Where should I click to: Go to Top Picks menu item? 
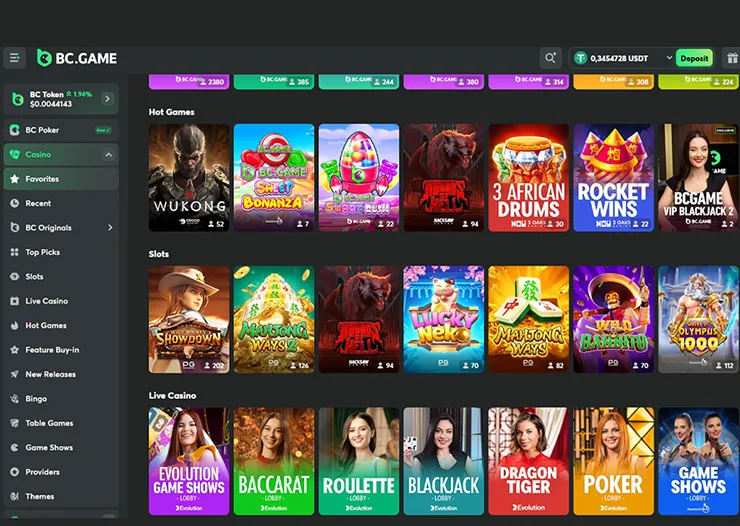click(x=61, y=252)
